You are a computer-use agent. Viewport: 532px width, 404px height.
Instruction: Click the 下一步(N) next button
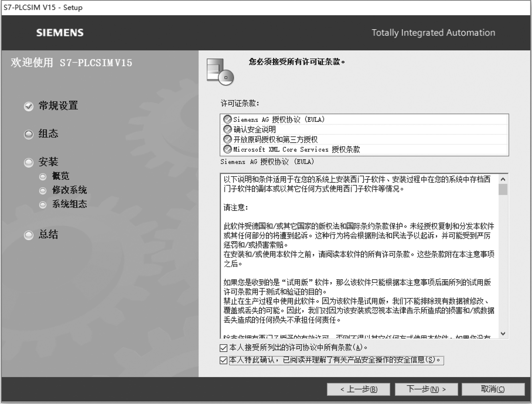click(426, 389)
